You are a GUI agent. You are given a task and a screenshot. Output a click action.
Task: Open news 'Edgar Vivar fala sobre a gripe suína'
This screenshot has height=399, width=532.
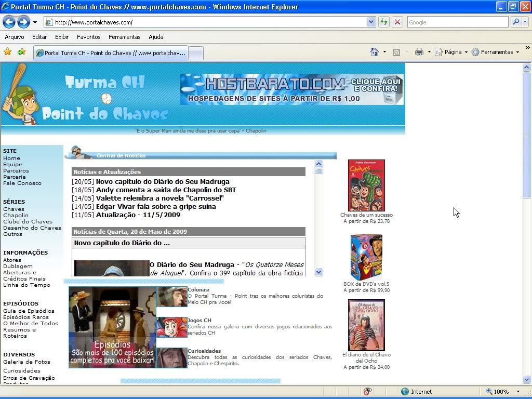click(x=156, y=207)
